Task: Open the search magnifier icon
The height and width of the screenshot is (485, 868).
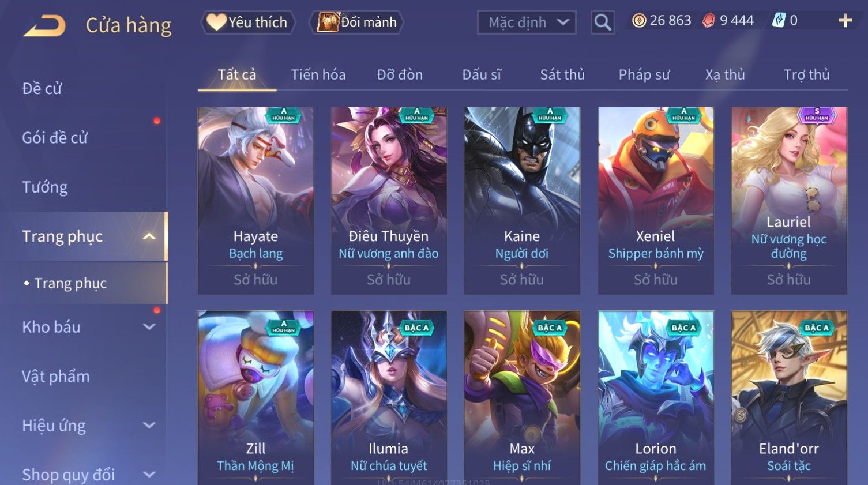Action: pyautogui.click(x=602, y=22)
